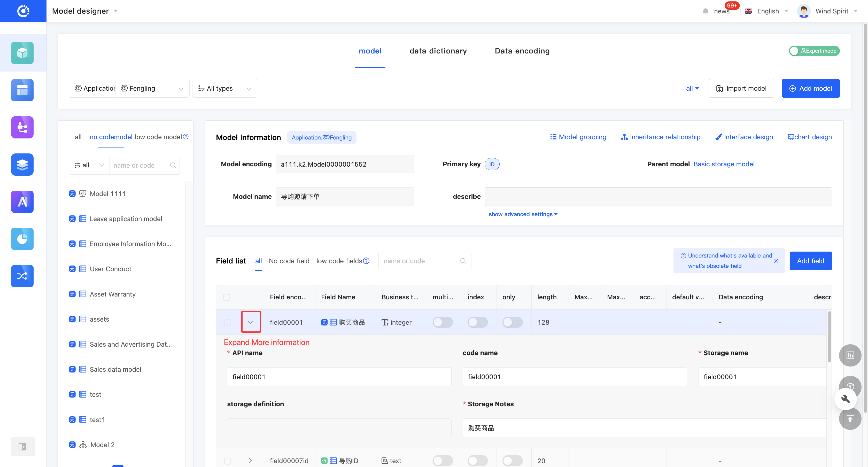Viewport: 868px width, 467px height.
Task: Collapse the sidebar with bottom-left icon
Action: click(x=22, y=446)
